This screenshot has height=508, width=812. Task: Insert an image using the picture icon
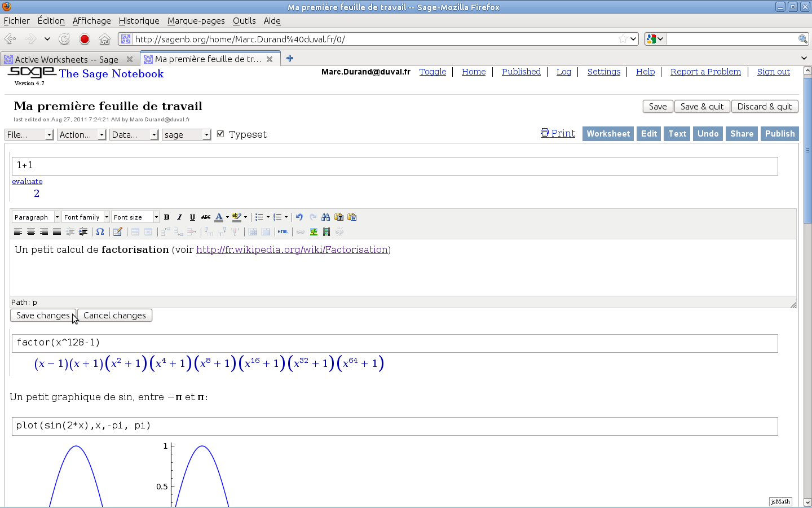314,232
